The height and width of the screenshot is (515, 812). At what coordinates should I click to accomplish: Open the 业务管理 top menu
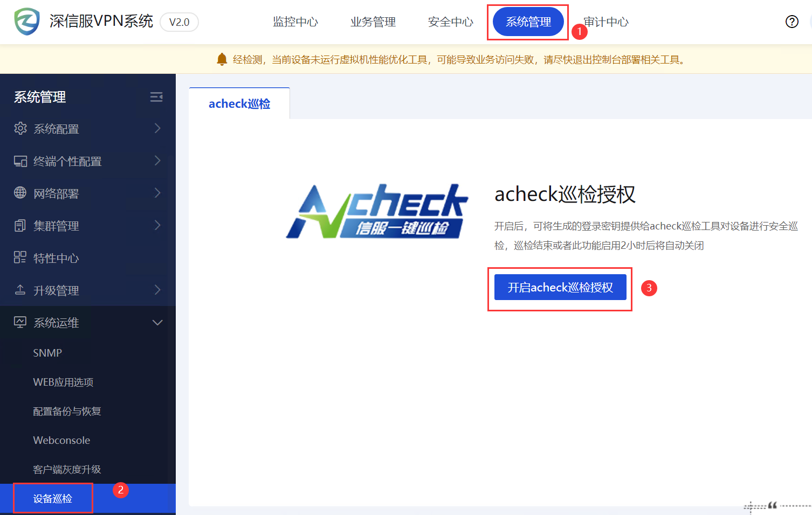[373, 22]
